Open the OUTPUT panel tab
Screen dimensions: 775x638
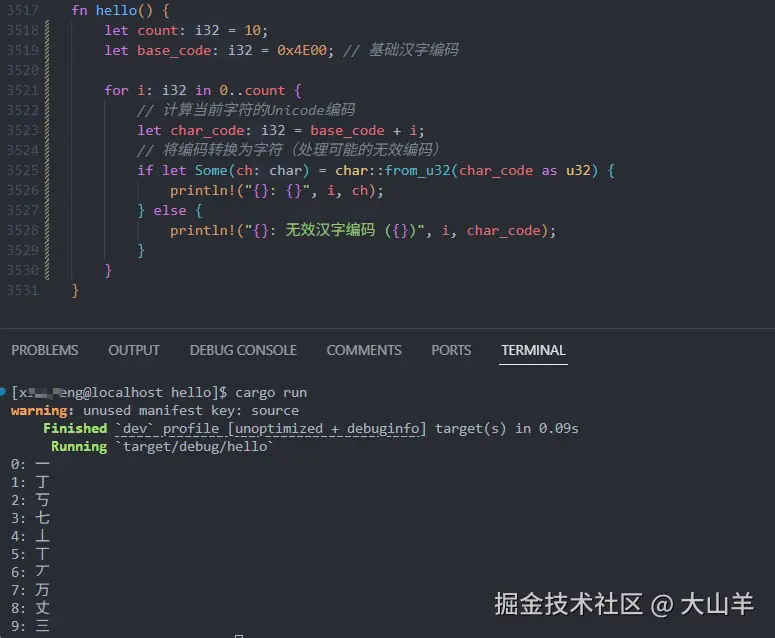point(134,350)
